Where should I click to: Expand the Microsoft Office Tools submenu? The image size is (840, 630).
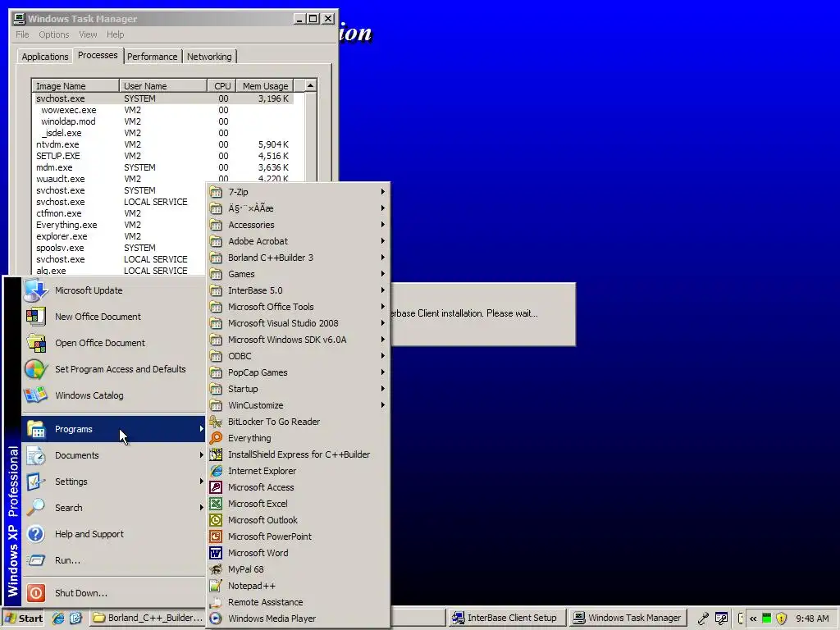(x=298, y=307)
